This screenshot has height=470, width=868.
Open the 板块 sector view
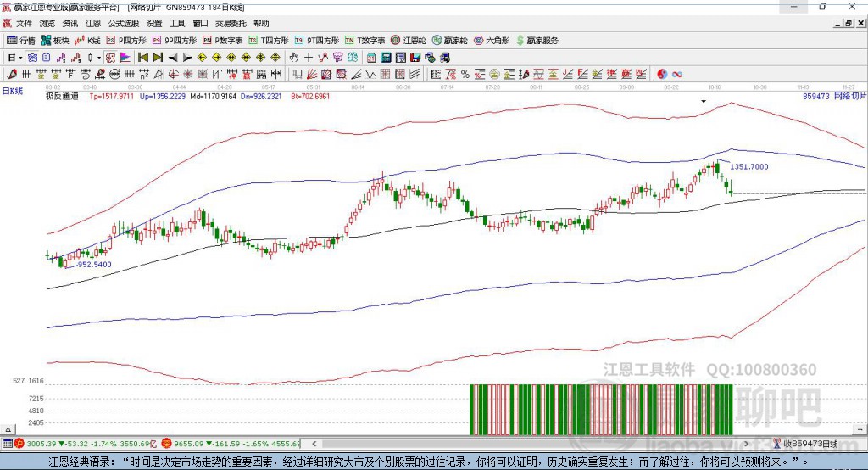pyautogui.click(x=54, y=41)
